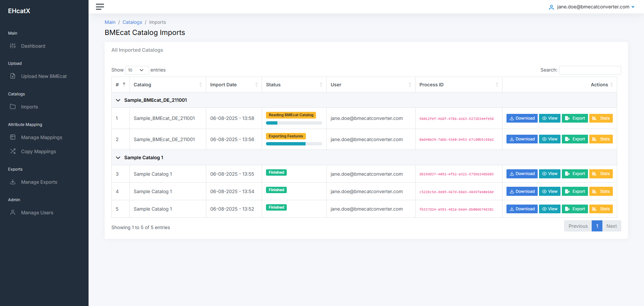Screen dimensions: 644x306
Task: View the import dated 13:52
Action: (550, 209)
